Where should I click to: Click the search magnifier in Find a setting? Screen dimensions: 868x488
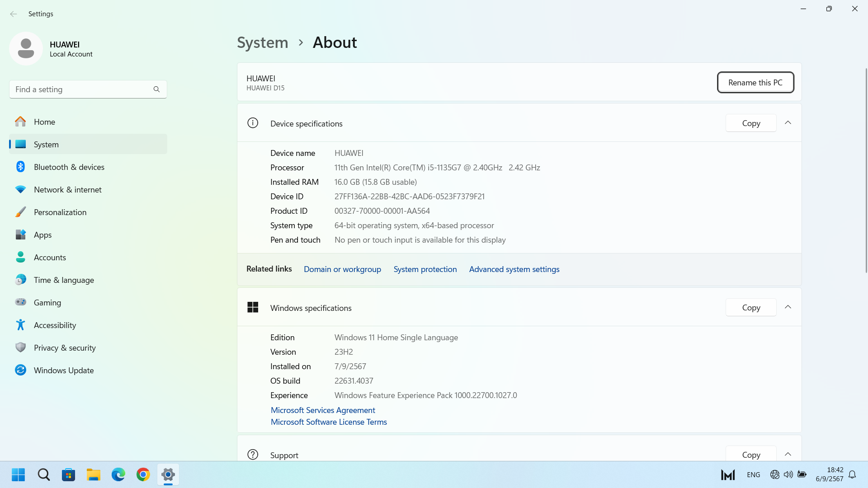156,89
